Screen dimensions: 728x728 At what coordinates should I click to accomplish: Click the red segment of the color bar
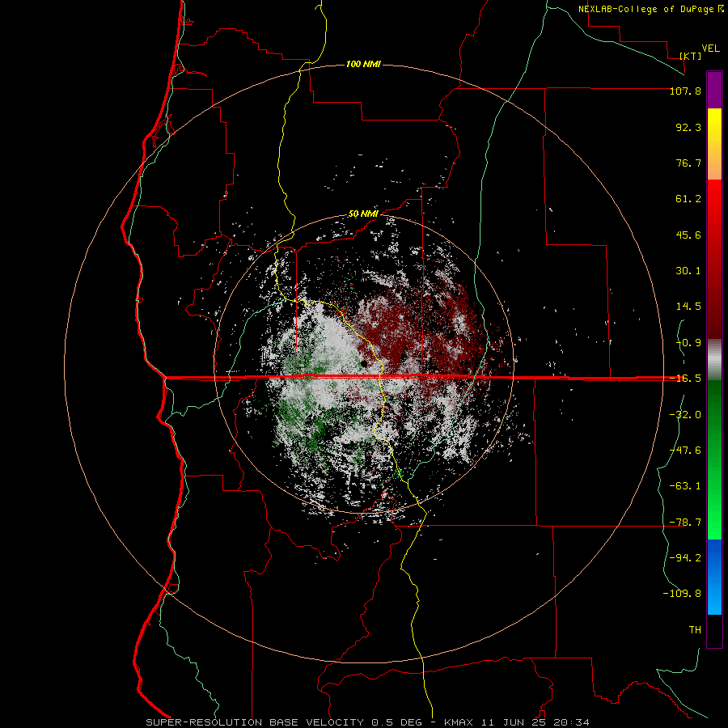point(714,259)
